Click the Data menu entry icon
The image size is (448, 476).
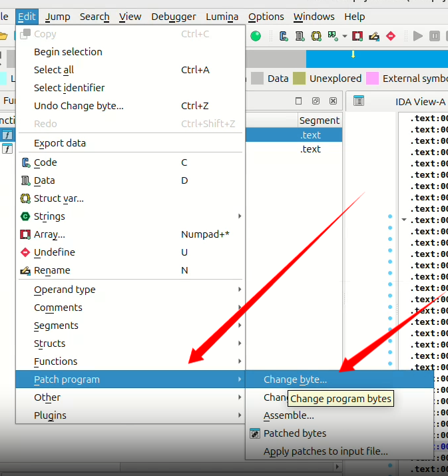(25, 180)
